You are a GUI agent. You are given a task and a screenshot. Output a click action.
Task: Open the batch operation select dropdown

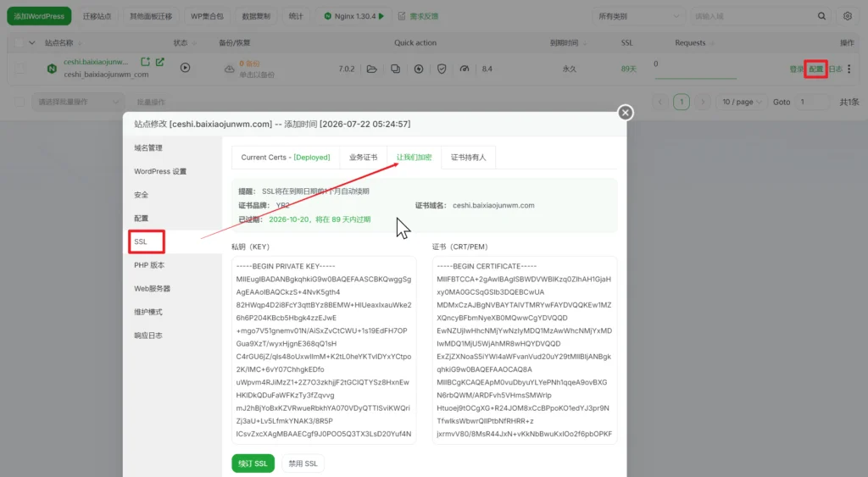77,102
